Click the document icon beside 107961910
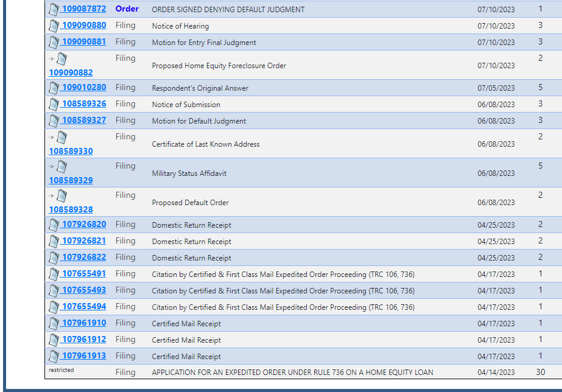Viewport: 562px width, 392px height. (x=54, y=324)
